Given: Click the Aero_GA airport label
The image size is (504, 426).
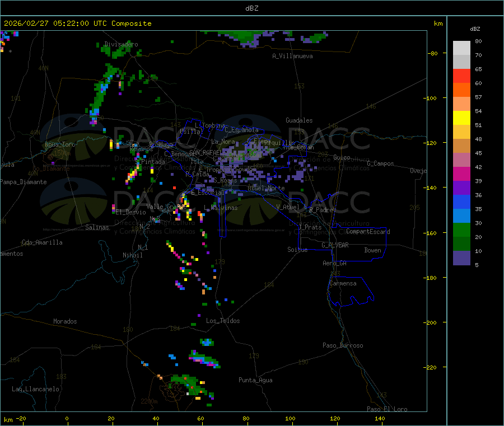Looking at the screenshot, I should (335, 263).
